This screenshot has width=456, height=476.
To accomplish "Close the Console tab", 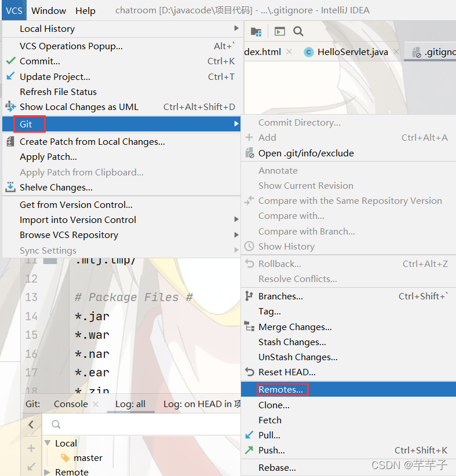I will pyautogui.click(x=96, y=404).
